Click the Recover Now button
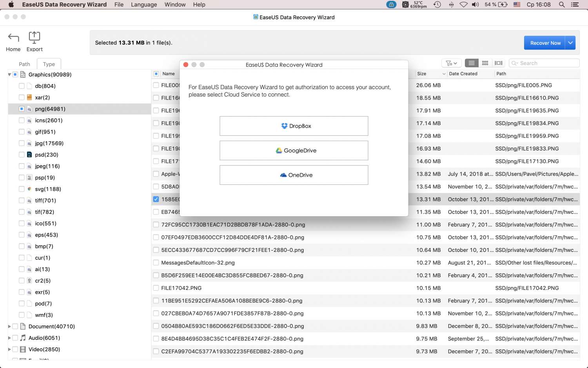The height and width of the screenshot is (368, 588). (545, 43)
